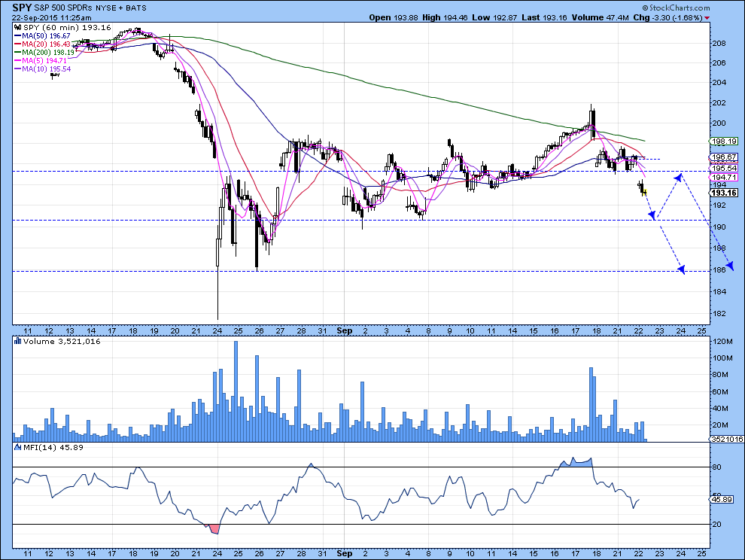Click the 182 price axis label
Viewport: 745px width, 560px height.
[719, 313]
